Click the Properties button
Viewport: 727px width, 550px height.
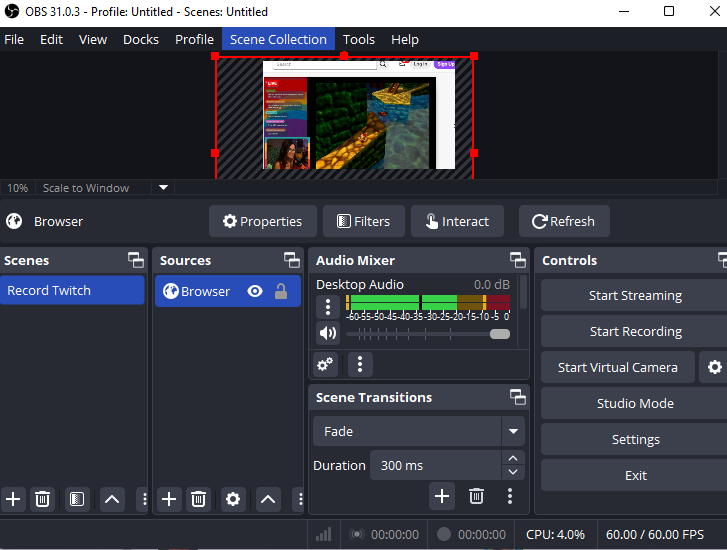pyautogui.click(x=263, y=221)
